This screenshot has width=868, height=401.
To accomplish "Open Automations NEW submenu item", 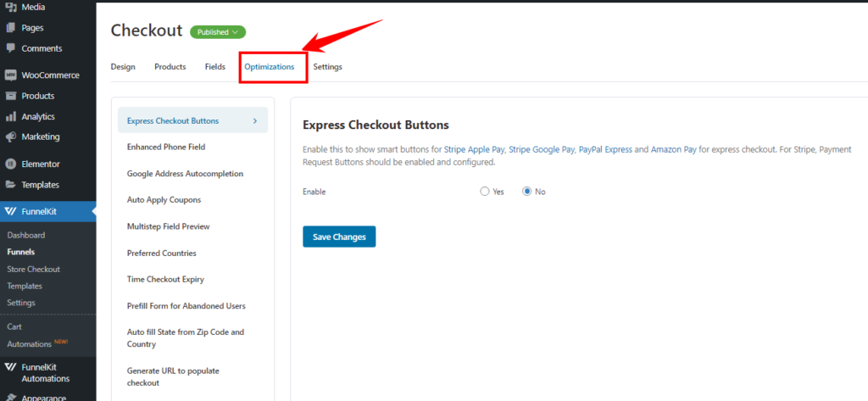I will click(37, 343).
